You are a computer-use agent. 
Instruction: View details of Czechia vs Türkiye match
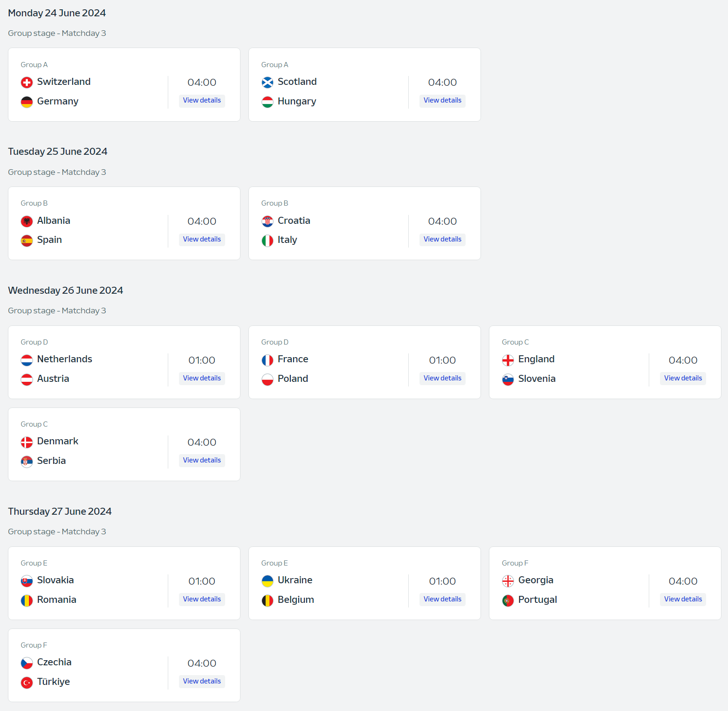[x=202, y=681]
